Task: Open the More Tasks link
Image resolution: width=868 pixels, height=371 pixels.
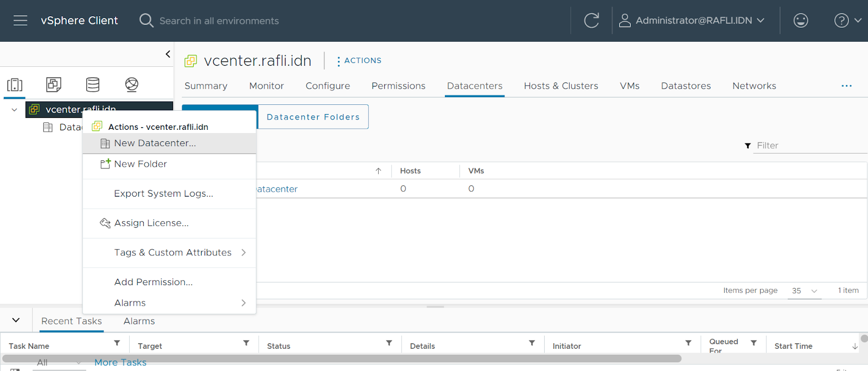Action: 120,362
